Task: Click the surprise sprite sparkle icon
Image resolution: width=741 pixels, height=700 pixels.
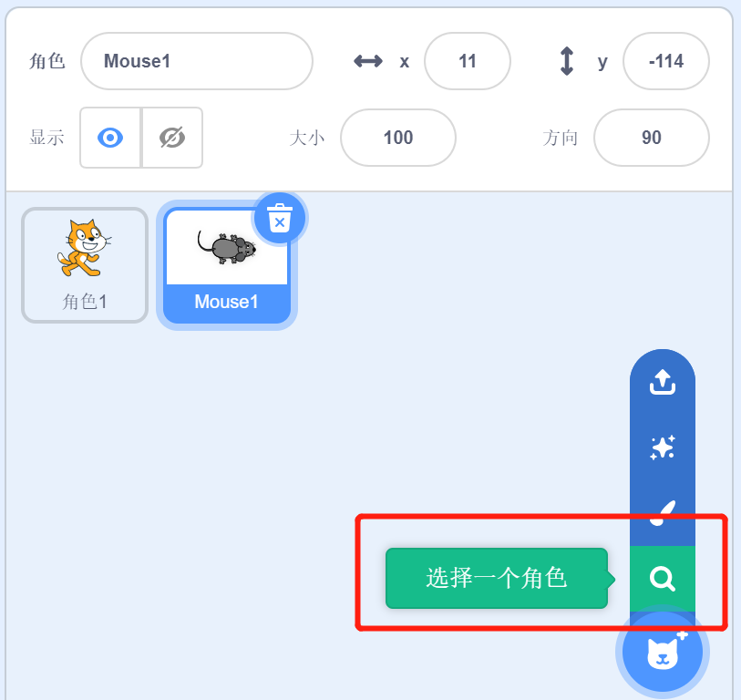Action: click(662, 448)
